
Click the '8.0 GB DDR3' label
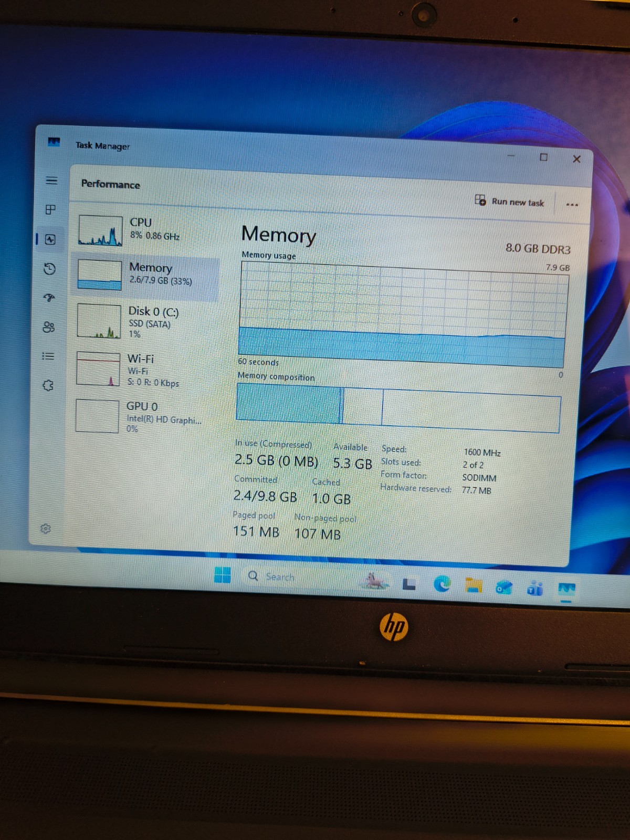coord(538,248)
